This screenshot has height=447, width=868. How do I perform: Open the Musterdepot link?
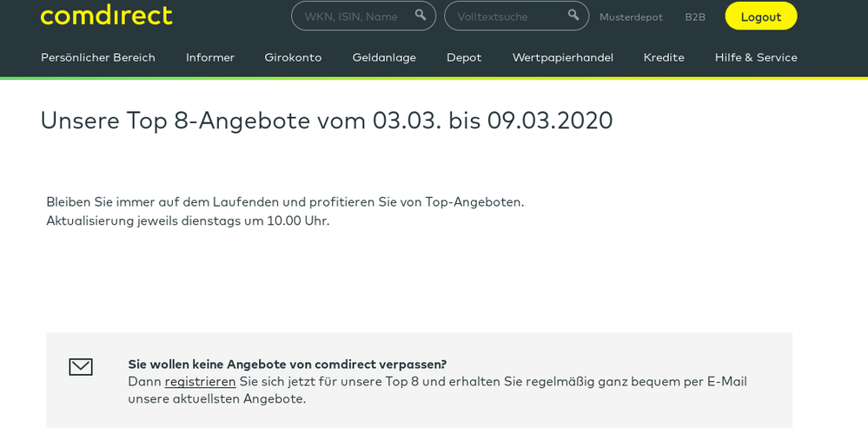click(631, 17)
